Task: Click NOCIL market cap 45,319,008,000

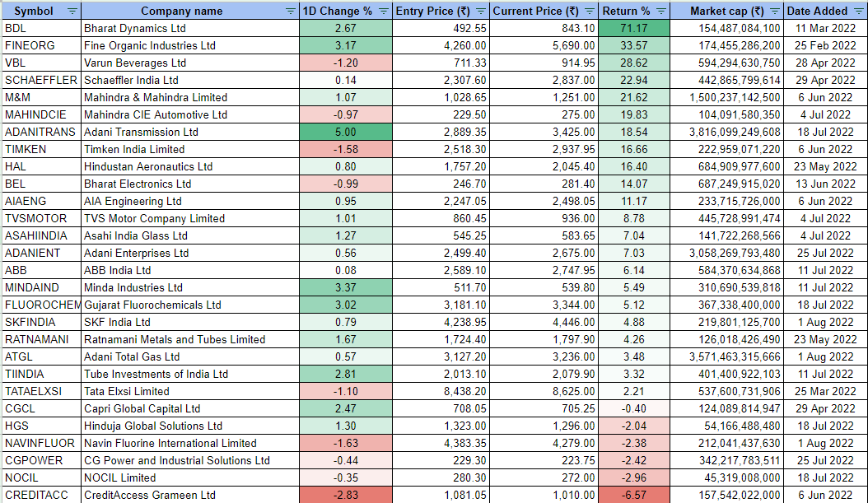Action: point(726,478)
